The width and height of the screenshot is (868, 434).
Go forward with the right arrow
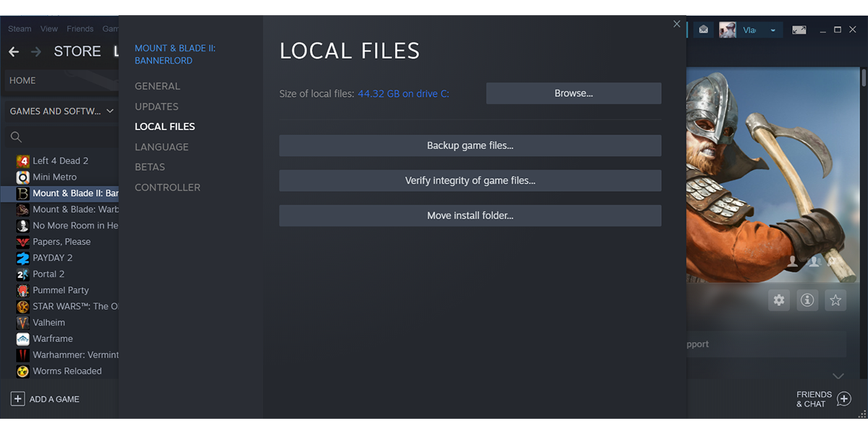(x=36, y=51)
